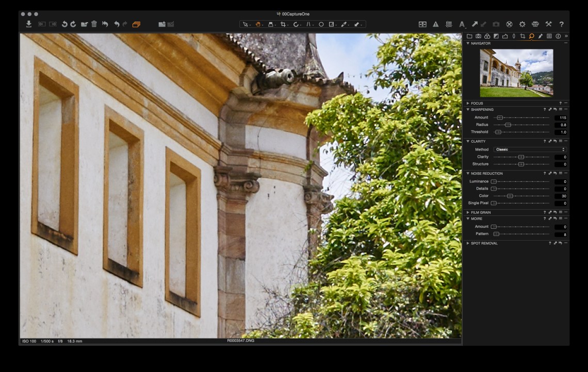Open help for the Clarity panel
588x372 pixels.
[545, 142]
